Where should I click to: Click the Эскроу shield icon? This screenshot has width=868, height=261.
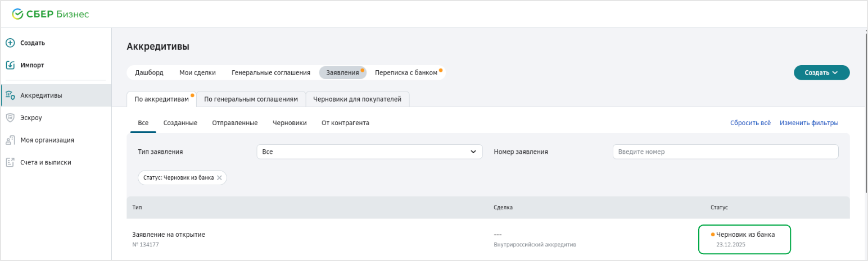click(x=10, y=118)
